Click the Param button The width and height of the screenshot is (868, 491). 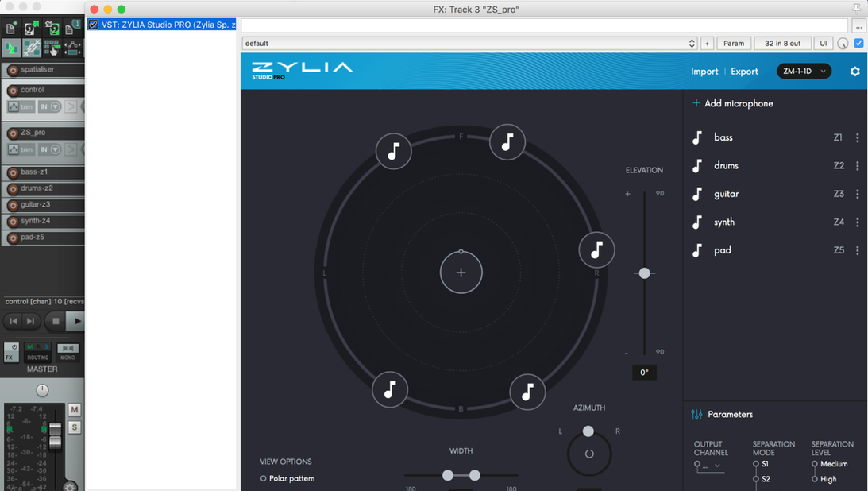coord(734,43)
